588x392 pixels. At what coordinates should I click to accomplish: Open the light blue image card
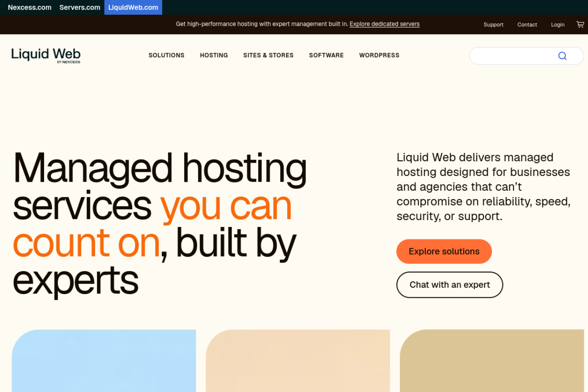[104, 361]
